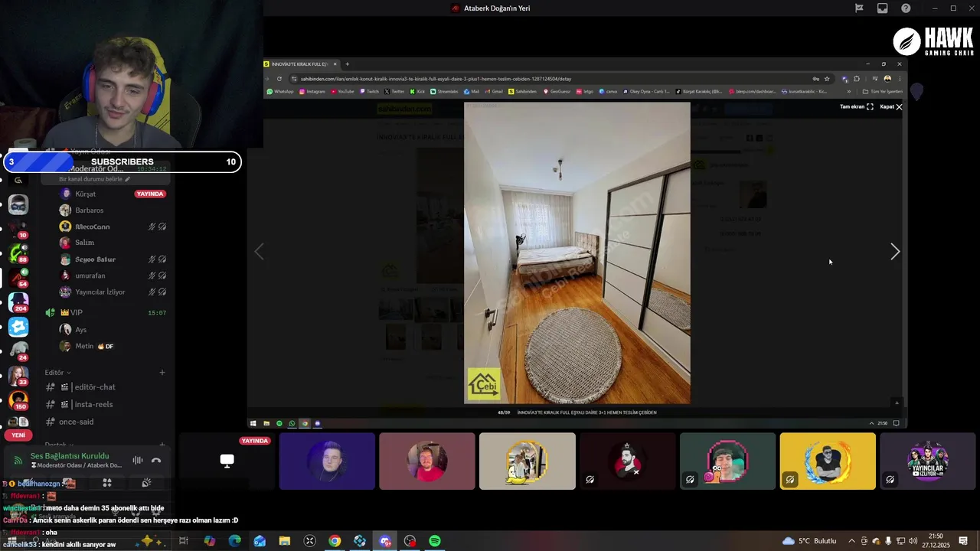
Task: Collapse the Editör category
Action: click(x=57, y=373)
